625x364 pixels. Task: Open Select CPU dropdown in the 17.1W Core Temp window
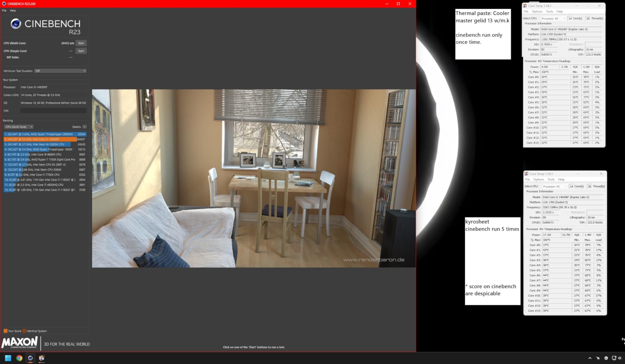(x=555, y=187)
